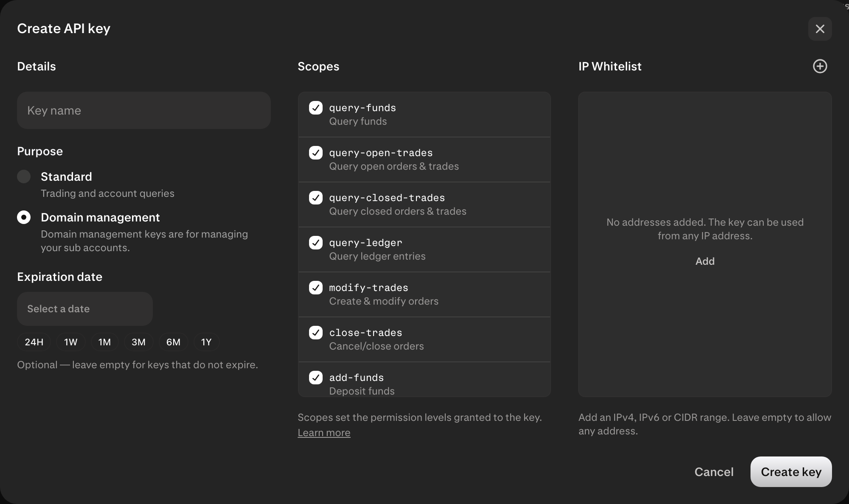
Task: Click the 'No addresses added' message
Action: (705, 229)
